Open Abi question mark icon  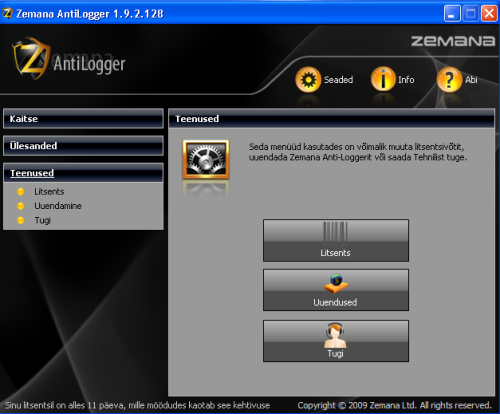point(449,79)
